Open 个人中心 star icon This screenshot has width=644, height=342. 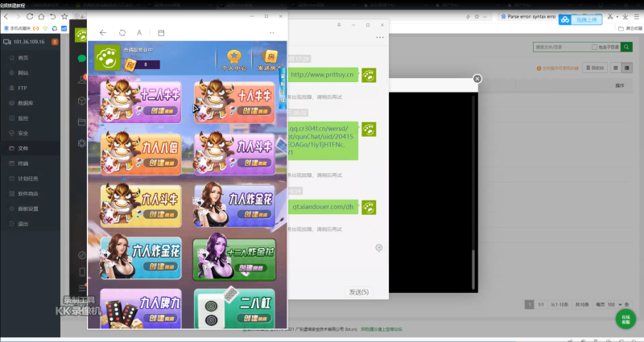tap(234, 60)
